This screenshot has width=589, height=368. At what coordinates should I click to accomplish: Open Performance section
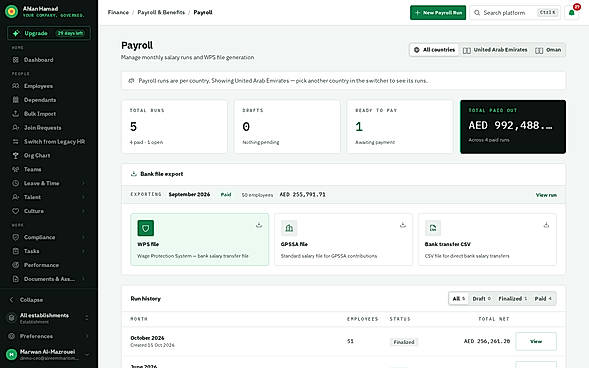coord(49,265)
